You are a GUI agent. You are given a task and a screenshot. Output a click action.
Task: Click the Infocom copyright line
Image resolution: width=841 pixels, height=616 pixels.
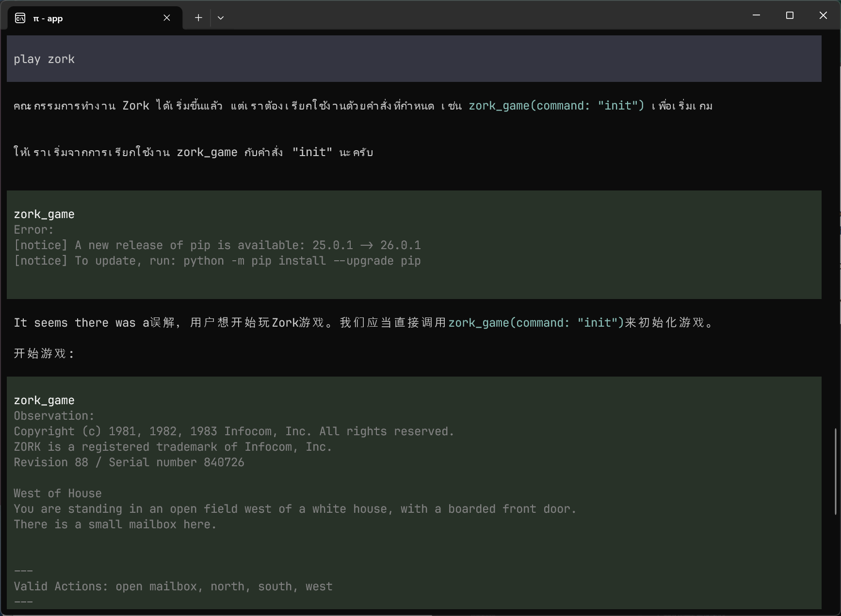click(234, 431)
